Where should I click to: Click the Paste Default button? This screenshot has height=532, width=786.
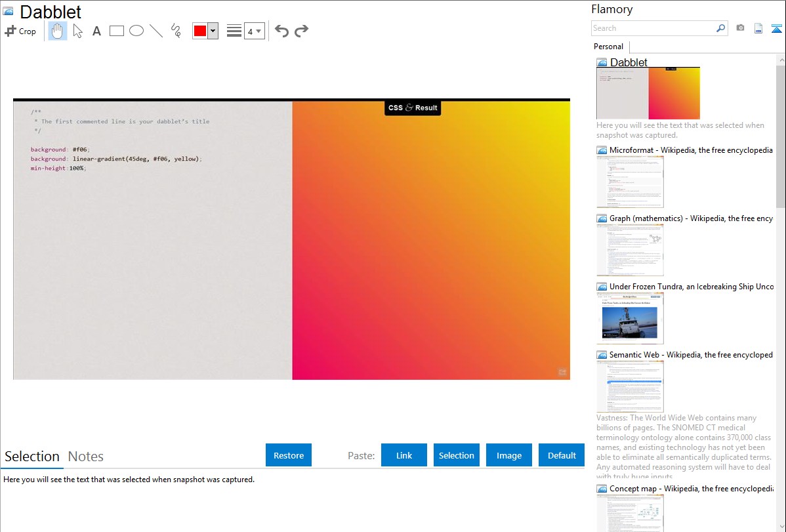pyautogui.click(x=562, y=455)
